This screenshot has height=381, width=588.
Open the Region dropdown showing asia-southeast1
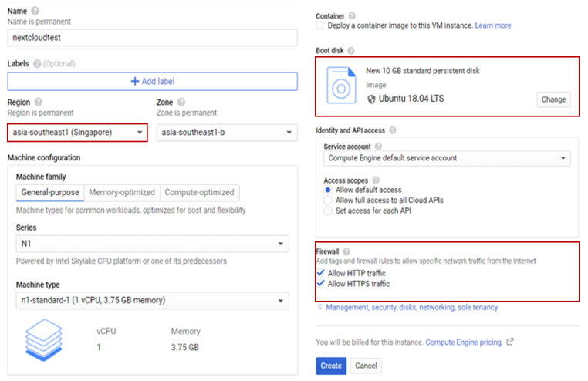77,133
